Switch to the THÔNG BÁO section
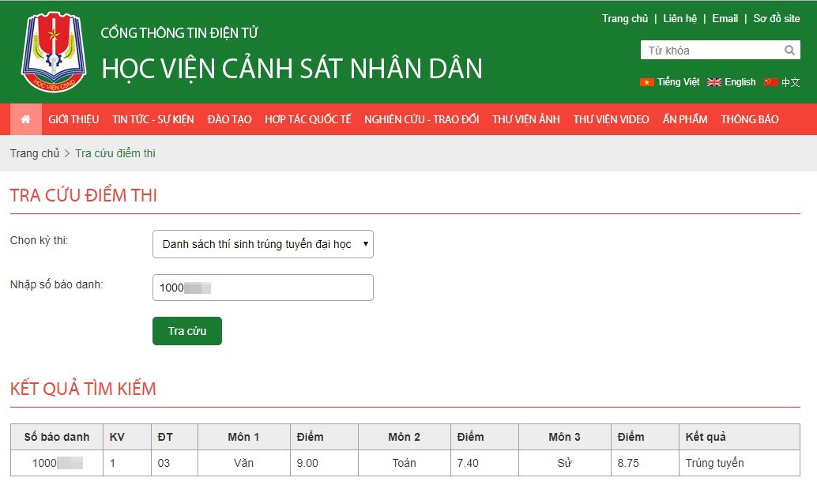Viewport: 817px width, 504px height. click(x=749, y=119)
